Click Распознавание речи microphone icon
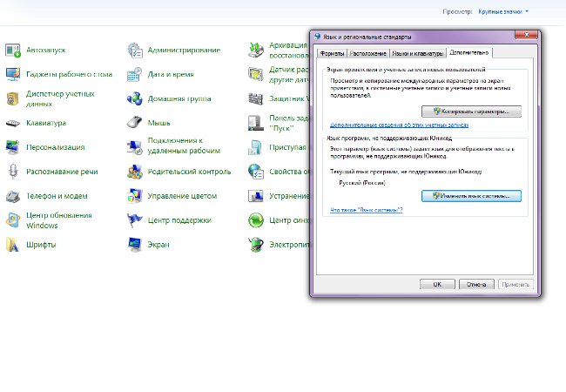 coord(13,172)
